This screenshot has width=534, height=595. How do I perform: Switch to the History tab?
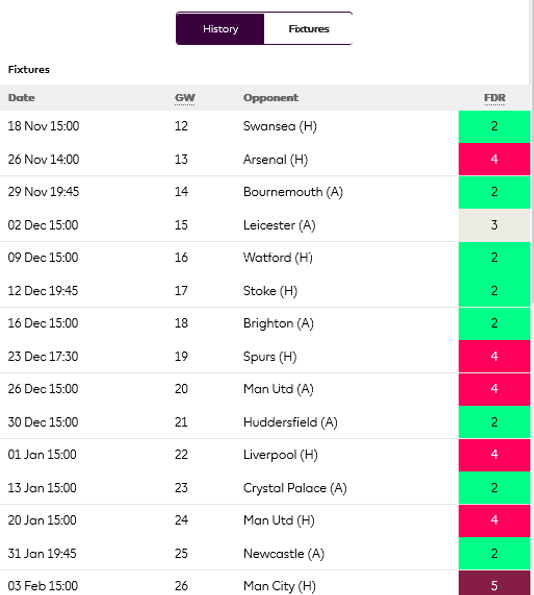[x=220, y=28]
